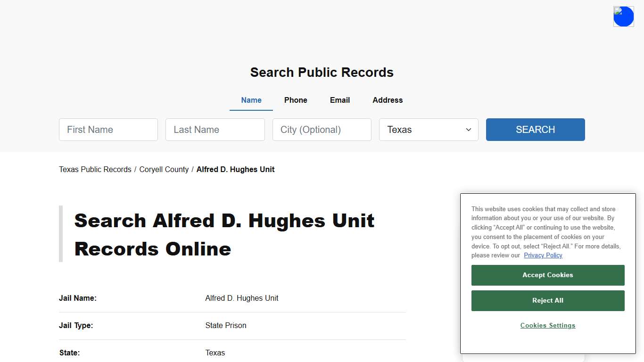
Task: Click the Alfred D. Hughes Unit breadcrumb
Action: click(235, 169)
